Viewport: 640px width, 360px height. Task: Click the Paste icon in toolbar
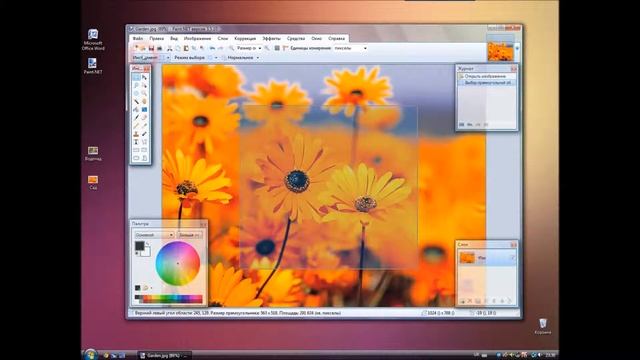pos(186,48)
